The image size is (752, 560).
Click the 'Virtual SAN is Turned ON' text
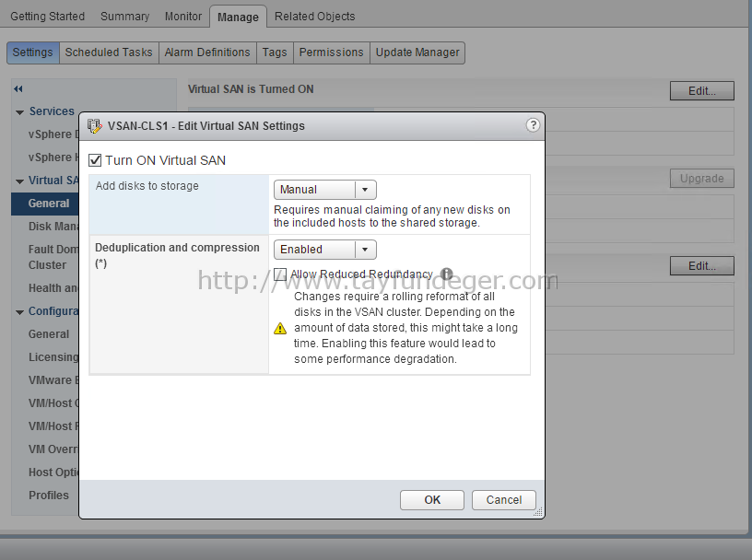pos(251,89)
